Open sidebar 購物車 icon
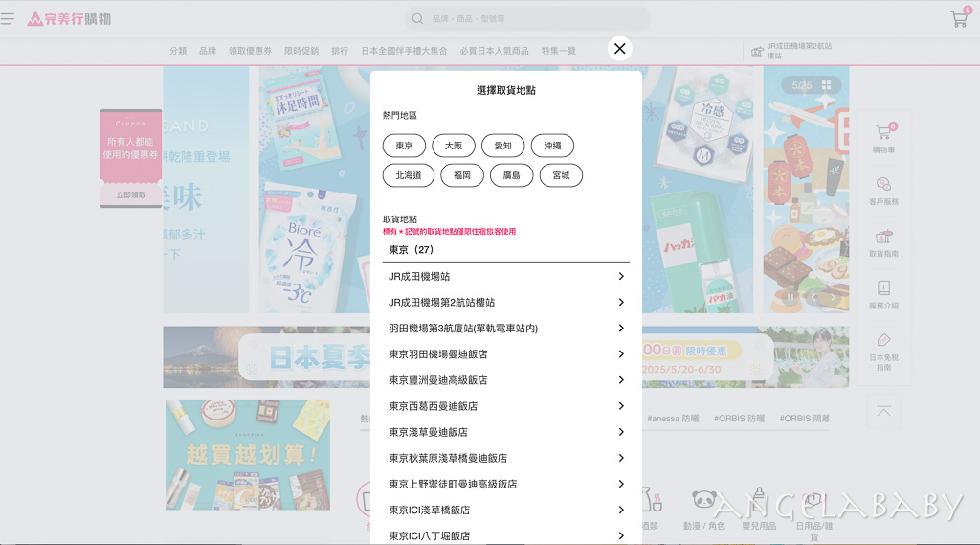980x545 pixels. [x=883, y=138]
